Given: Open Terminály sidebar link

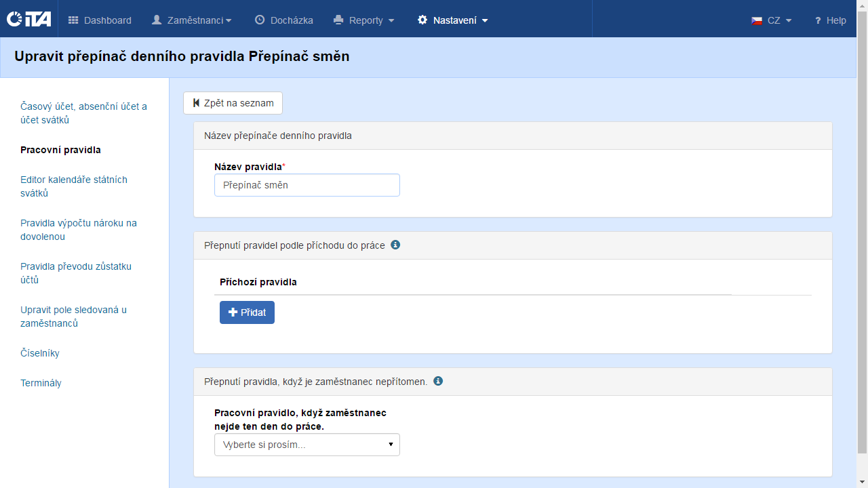Looking at the screenshot, I should pyautogui.click(x=41, y=383).
